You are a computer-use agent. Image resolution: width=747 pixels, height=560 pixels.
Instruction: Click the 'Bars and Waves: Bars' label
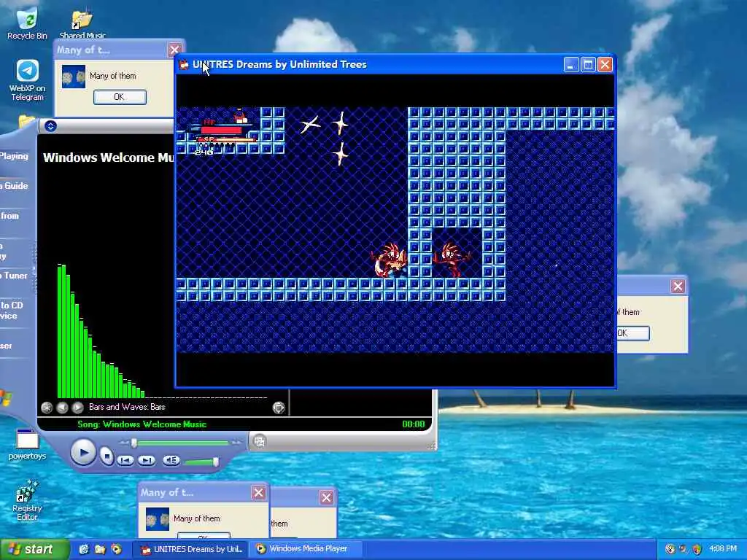[x=127, y=407]
